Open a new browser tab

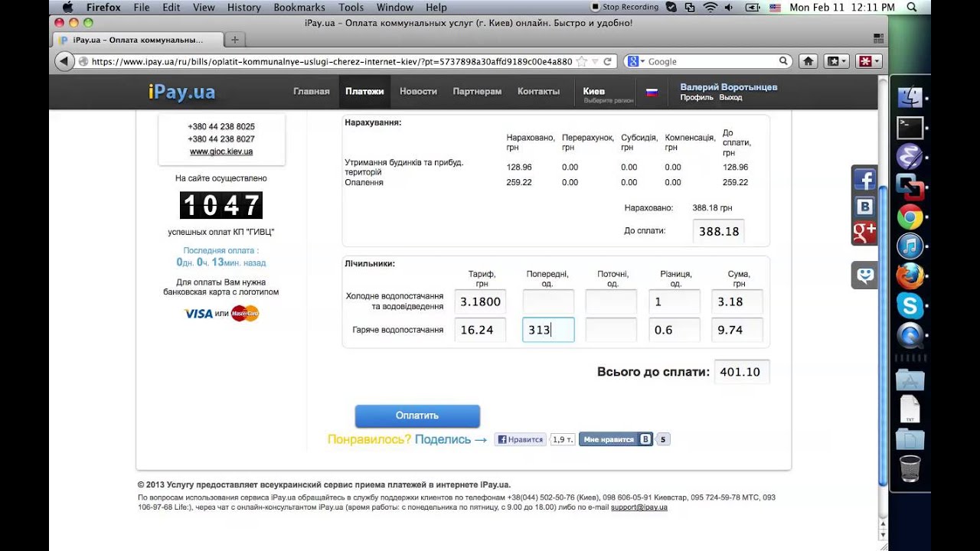[234, 40]
